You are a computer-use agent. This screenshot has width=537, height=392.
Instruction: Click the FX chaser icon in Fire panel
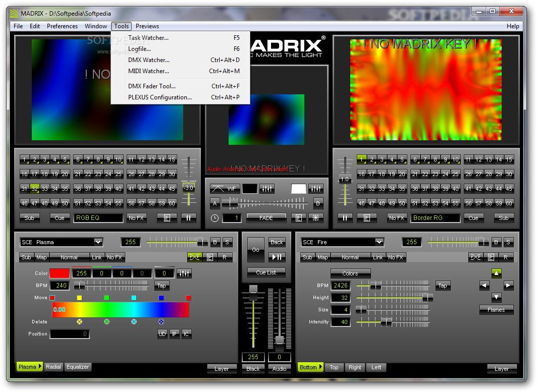pyautogui.click(x=475, y=257)
